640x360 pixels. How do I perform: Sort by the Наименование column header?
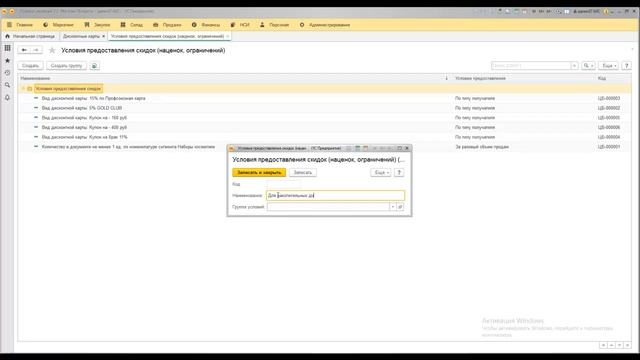[36, 78]
